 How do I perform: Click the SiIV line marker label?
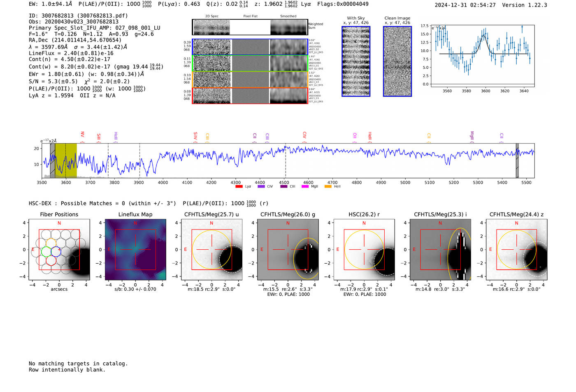click(x=195, y=136)
